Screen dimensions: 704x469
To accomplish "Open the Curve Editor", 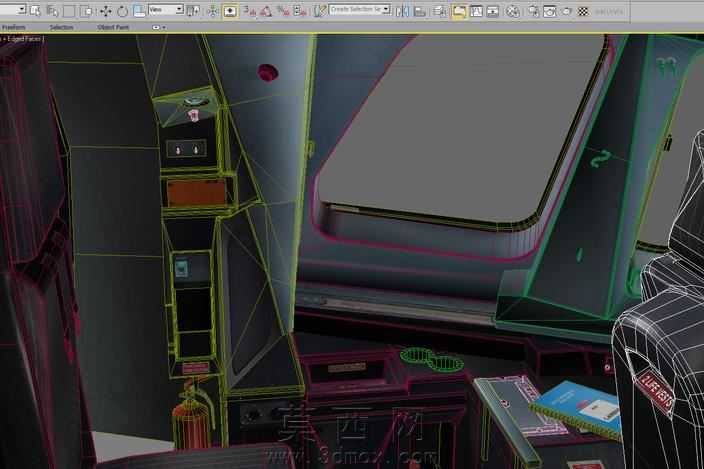I will click(476, 11).
